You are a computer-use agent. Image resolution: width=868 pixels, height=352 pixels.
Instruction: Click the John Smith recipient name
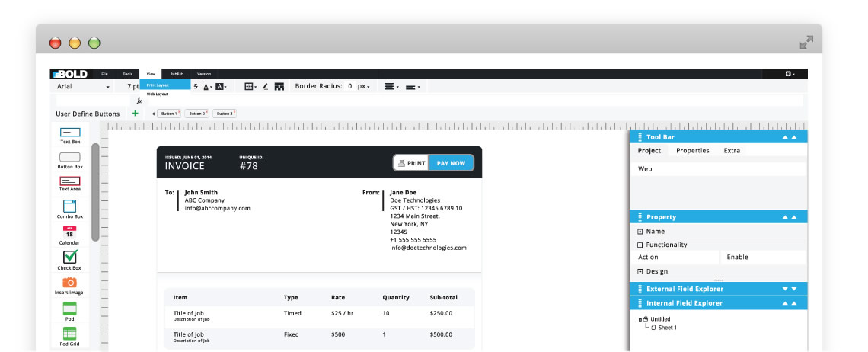click(x=201, y=193)
